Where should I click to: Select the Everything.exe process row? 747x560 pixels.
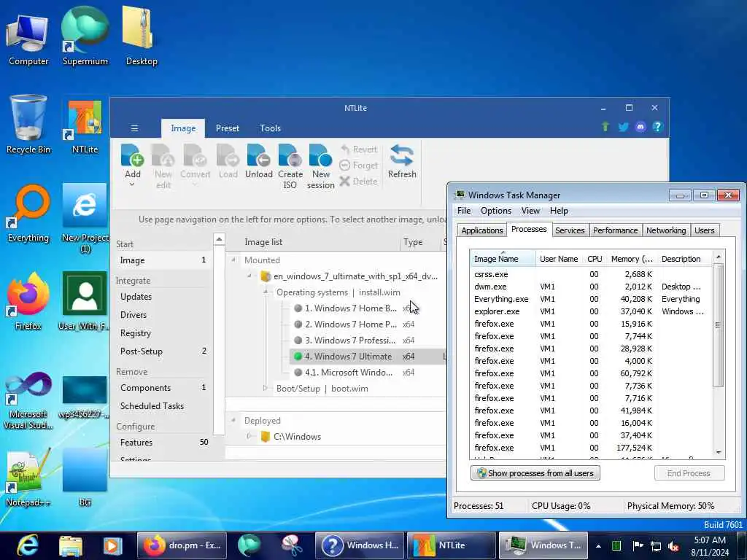point(591,299)
